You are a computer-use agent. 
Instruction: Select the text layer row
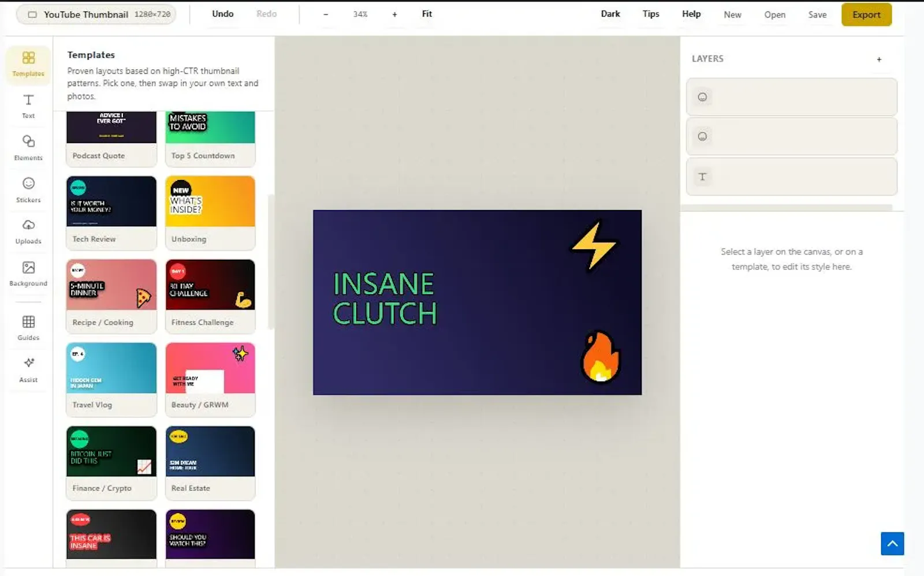point(791,177)
